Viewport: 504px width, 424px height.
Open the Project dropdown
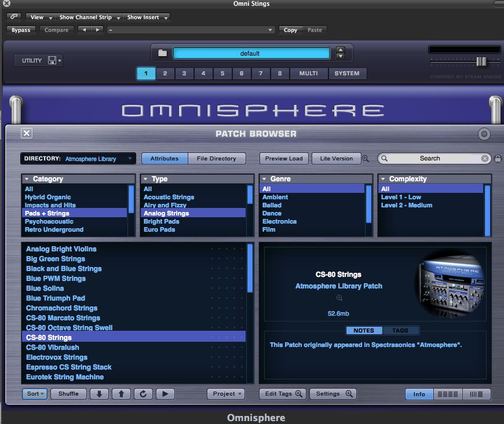(227, 394)
